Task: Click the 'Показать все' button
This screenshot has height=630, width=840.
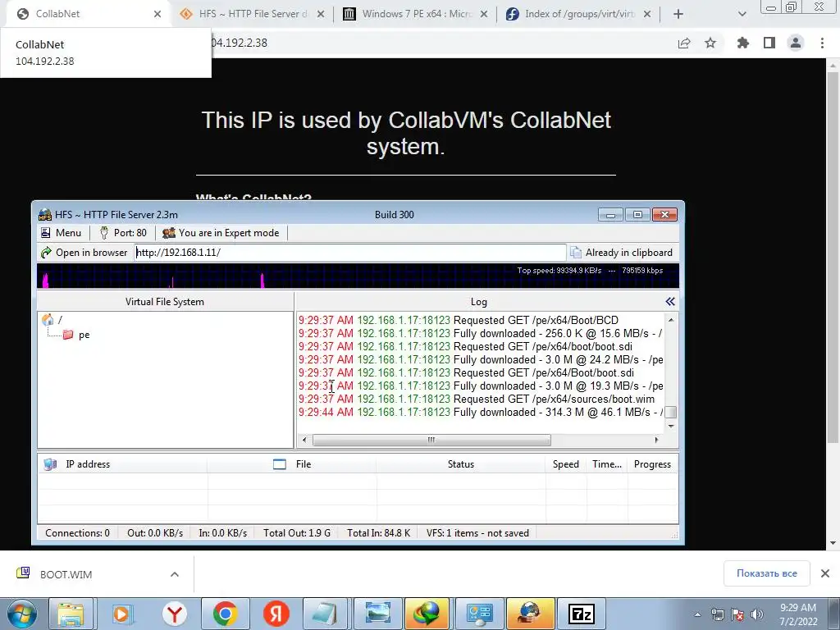Action: 767,573
